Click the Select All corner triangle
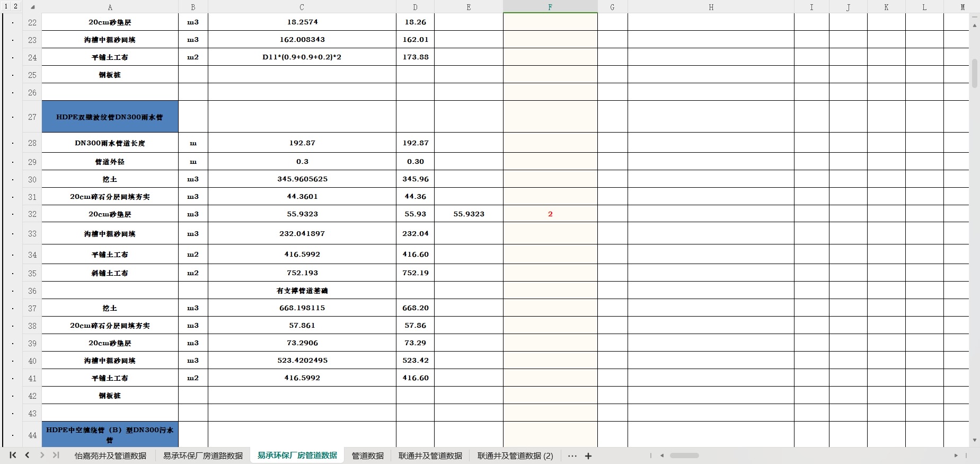The image size is (980, 464). point(32,7)
